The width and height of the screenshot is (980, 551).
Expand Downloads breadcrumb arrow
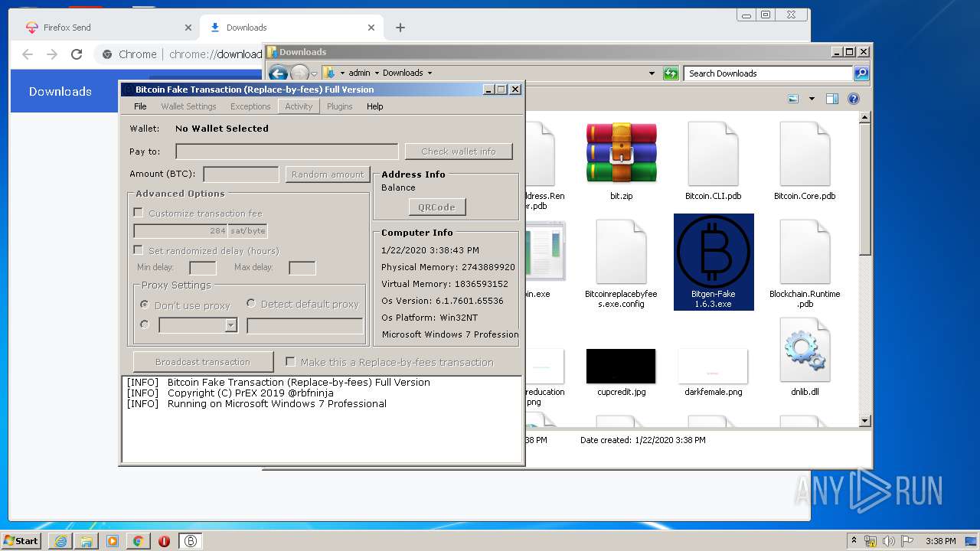[x=430, y=73]
